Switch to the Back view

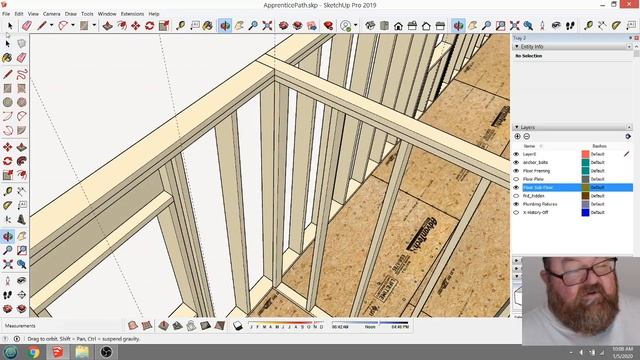(426, 26)
